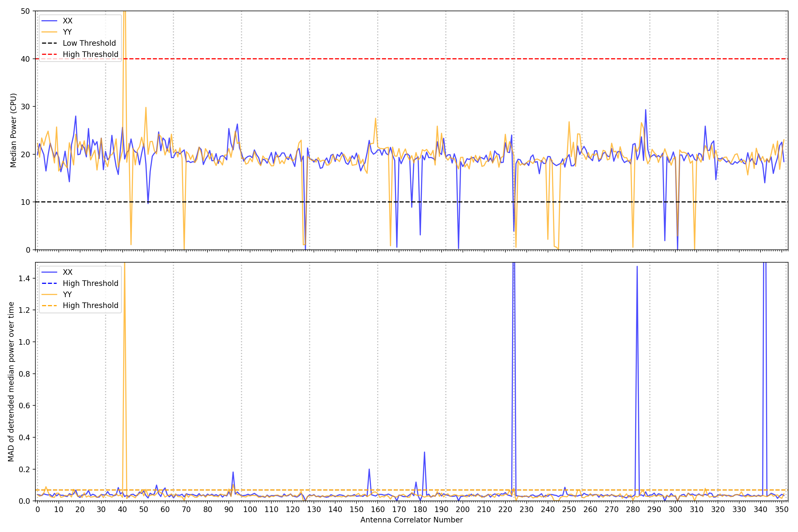Click red dashed High Threshold legend swatch
This screenshot has height=532, width=798.
tap(49, 54)
